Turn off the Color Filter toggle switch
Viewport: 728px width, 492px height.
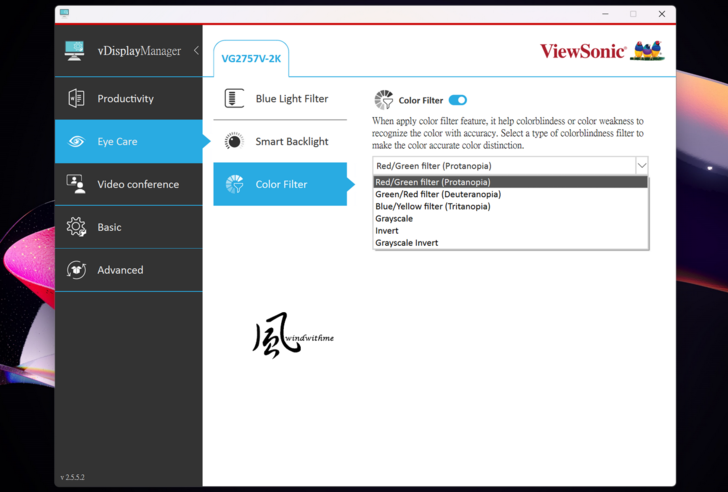point(458,100)
